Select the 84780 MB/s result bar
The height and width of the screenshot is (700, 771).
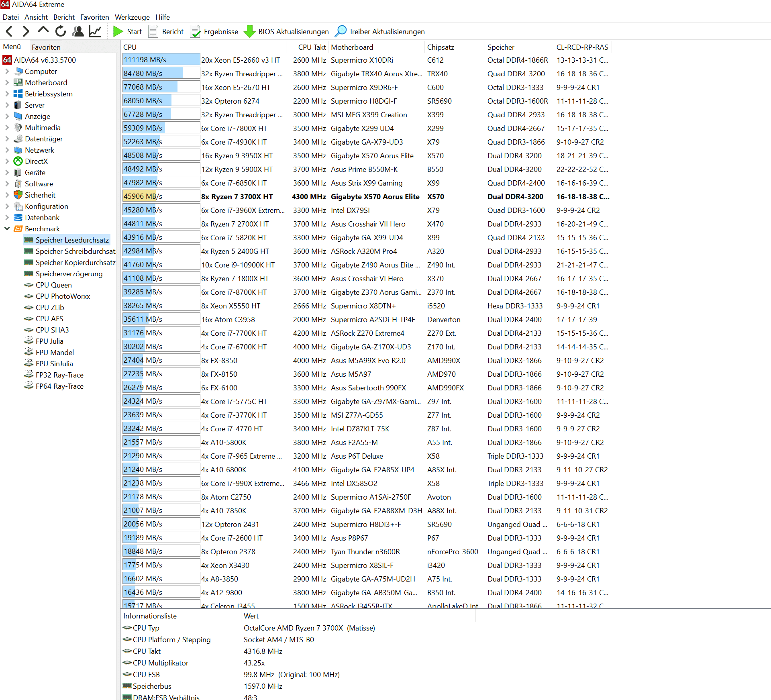[161, 73]
